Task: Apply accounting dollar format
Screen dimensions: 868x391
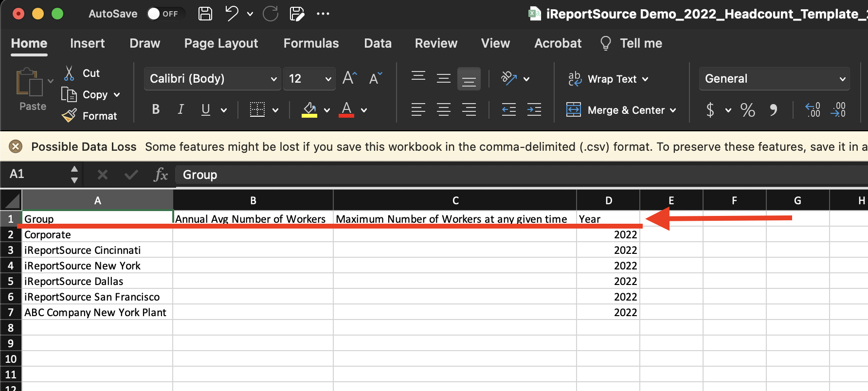Action: tap(710, 110)
